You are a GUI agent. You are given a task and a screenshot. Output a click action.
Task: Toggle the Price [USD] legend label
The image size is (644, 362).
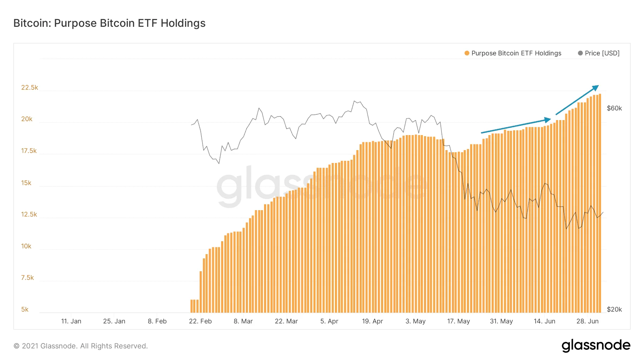[x=602, y=53]
